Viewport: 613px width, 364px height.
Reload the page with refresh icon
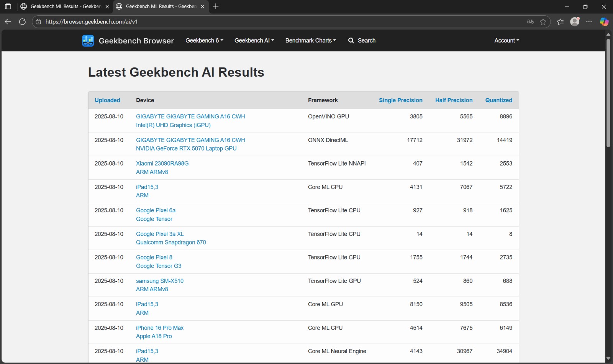click(23, 21)
